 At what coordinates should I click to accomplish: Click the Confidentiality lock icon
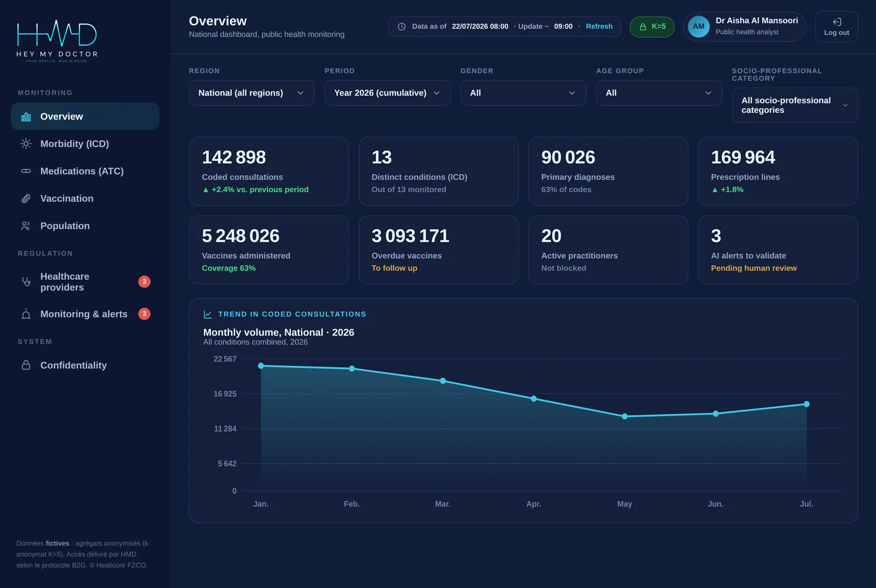tap(26, 365)
